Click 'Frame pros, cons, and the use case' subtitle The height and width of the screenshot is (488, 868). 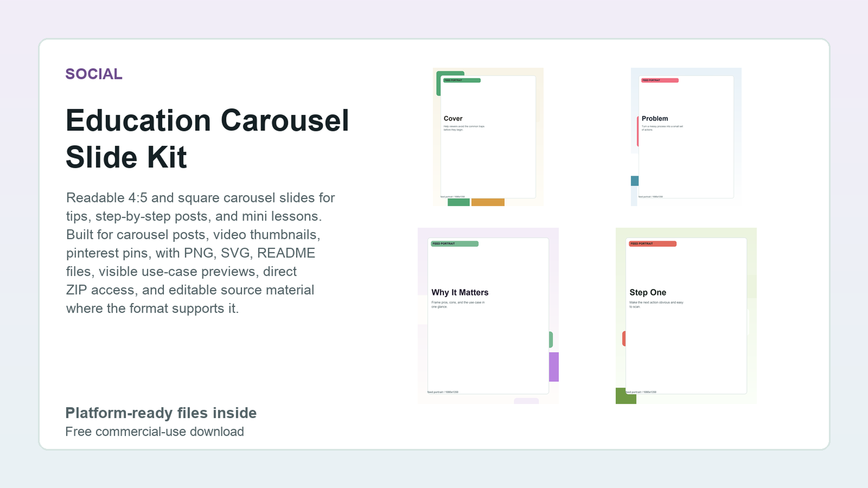(458, 304)
